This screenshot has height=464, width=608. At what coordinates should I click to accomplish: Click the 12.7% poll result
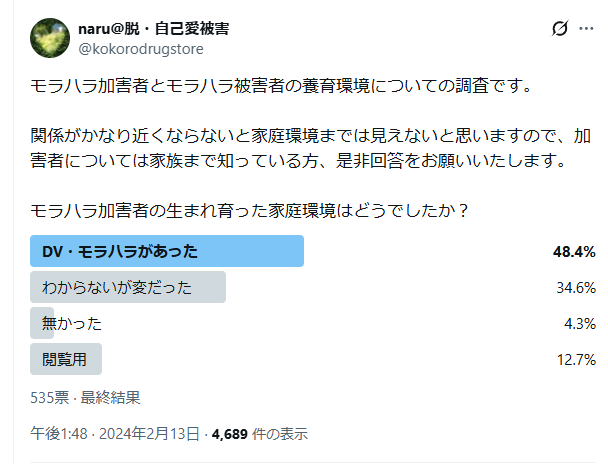[x=576, y=359]
